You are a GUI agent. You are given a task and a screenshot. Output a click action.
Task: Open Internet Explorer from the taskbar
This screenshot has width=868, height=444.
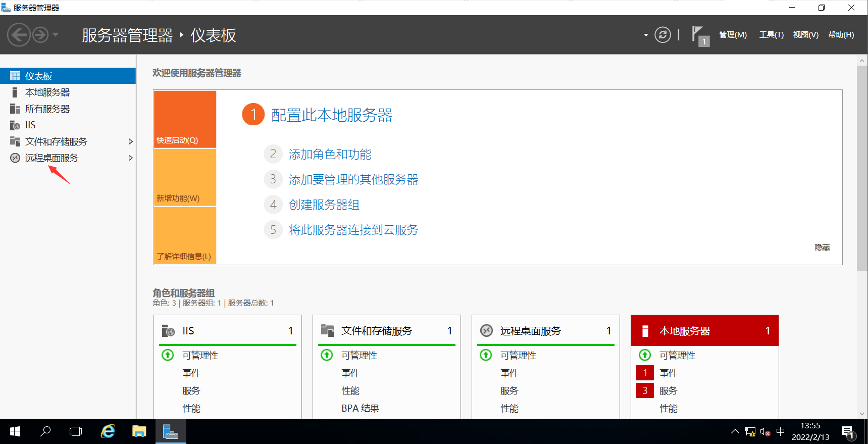click(108, 431)
